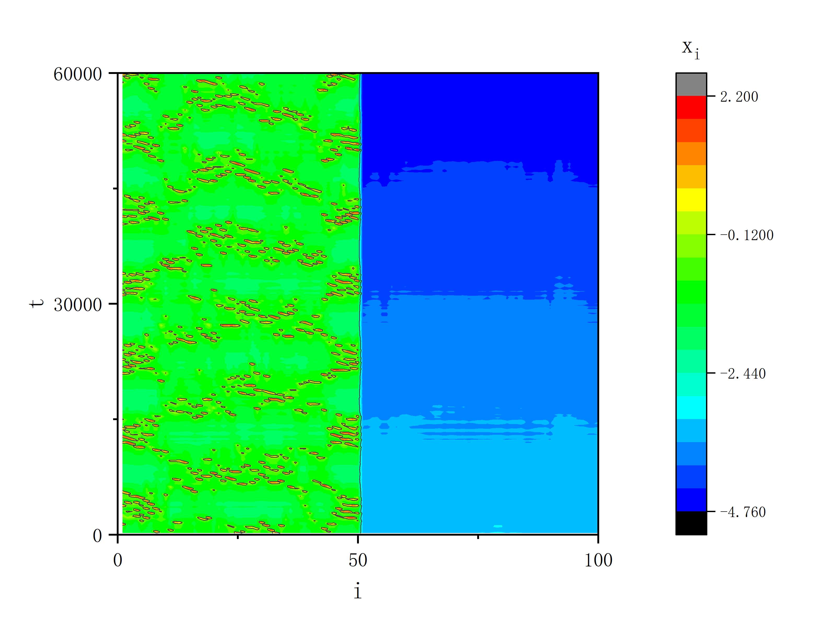Click the -4.760 colorbar label
Screen dimensions: 840x643
point(743,512)
